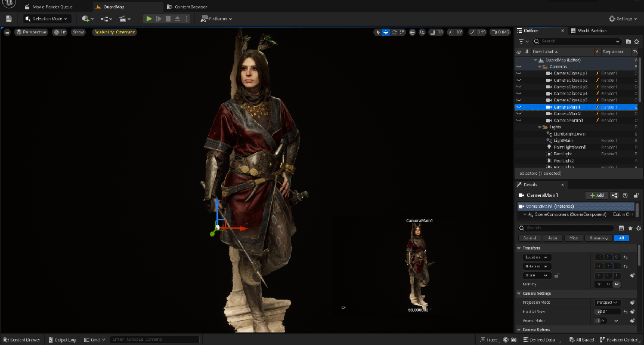The image size is (644, 345).
Task: Collapse the Lights folder
Action: coord(540,127)
